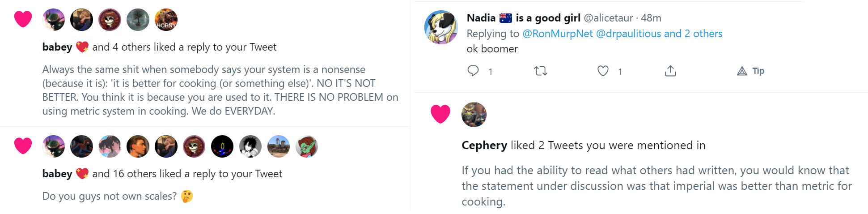Open the 'Do you guys not own scales?' reply

point(110,196)
